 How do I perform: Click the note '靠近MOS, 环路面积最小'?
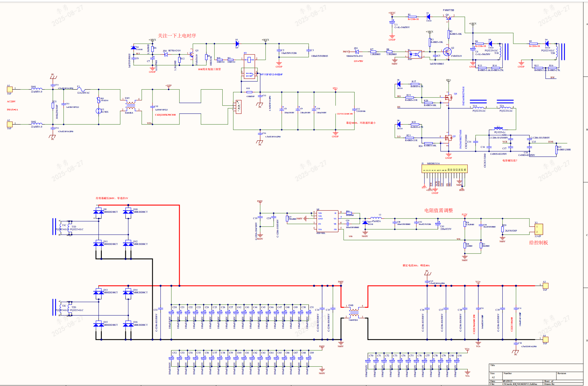(361, 123)
